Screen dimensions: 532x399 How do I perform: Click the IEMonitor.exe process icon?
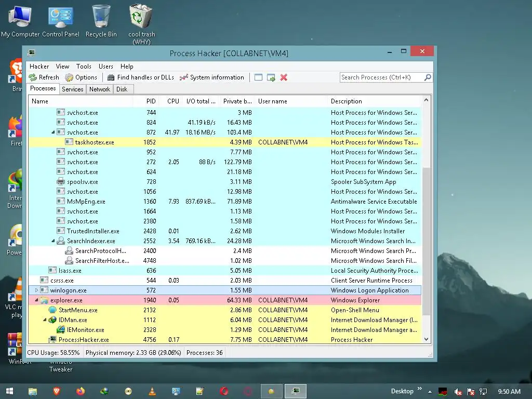tap(61, 330)
